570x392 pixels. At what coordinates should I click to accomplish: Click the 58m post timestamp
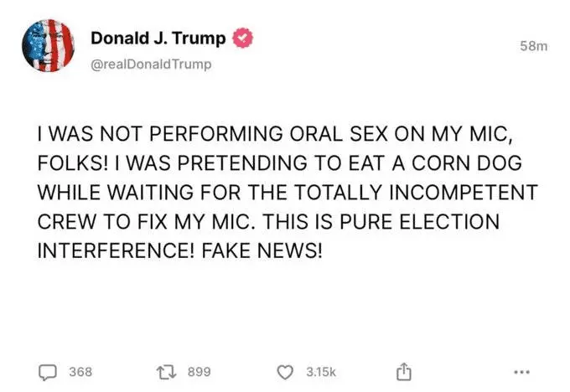coord(532,46)
